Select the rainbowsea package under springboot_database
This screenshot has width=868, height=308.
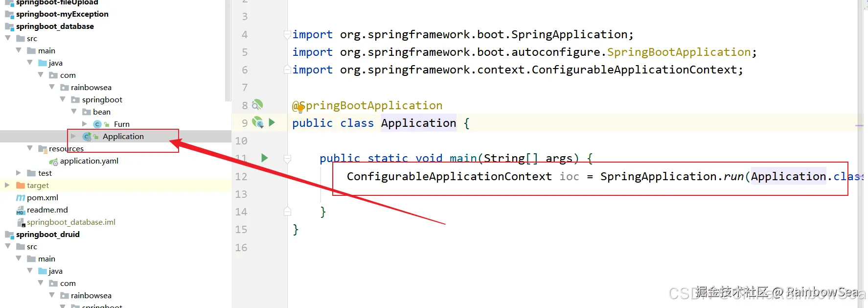91,88
